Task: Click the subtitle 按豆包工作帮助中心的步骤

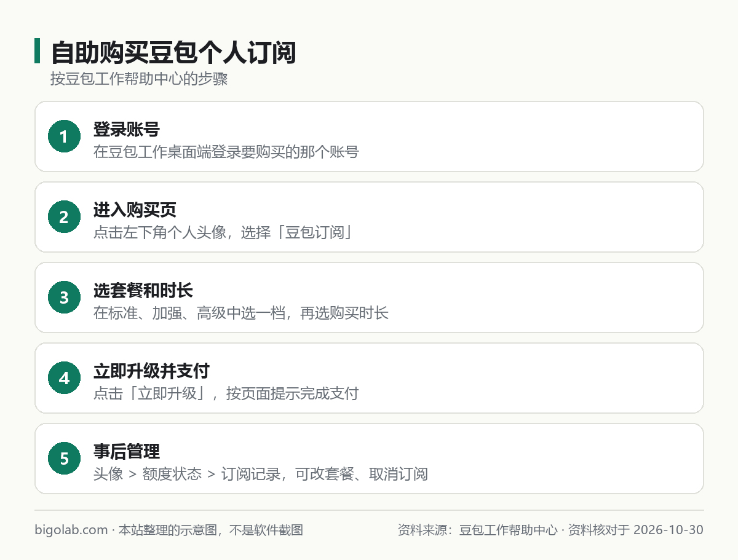Action: point(139,80)
